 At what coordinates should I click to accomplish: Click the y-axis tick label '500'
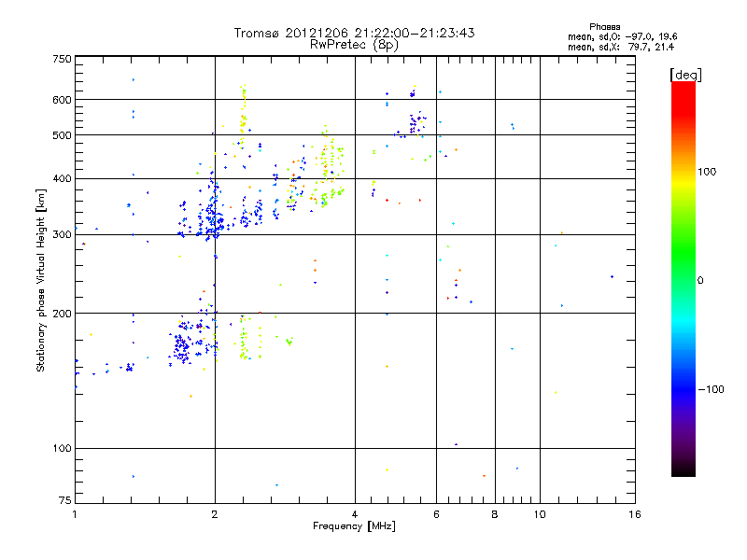(x=62, y=135)
